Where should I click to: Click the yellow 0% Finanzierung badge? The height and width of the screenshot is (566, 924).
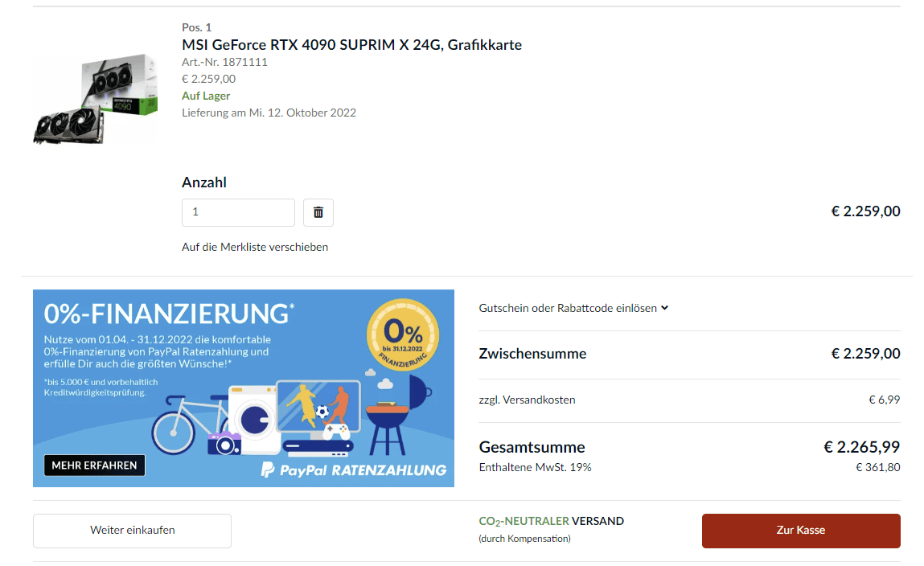pos(403,335)
